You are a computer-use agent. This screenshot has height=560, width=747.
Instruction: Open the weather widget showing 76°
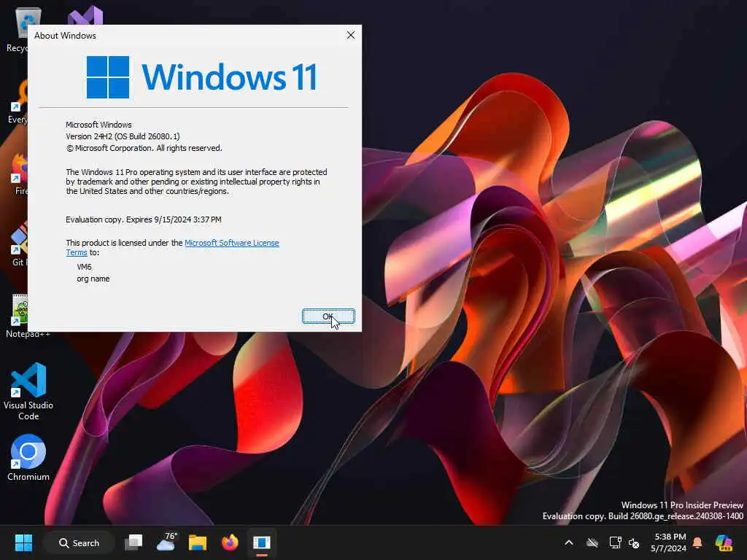click(166, 542)
